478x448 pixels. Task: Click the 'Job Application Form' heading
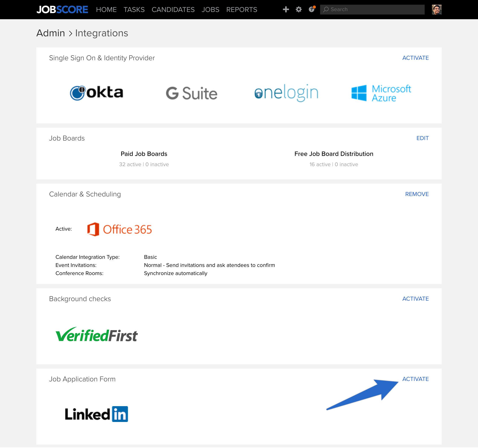82,379
